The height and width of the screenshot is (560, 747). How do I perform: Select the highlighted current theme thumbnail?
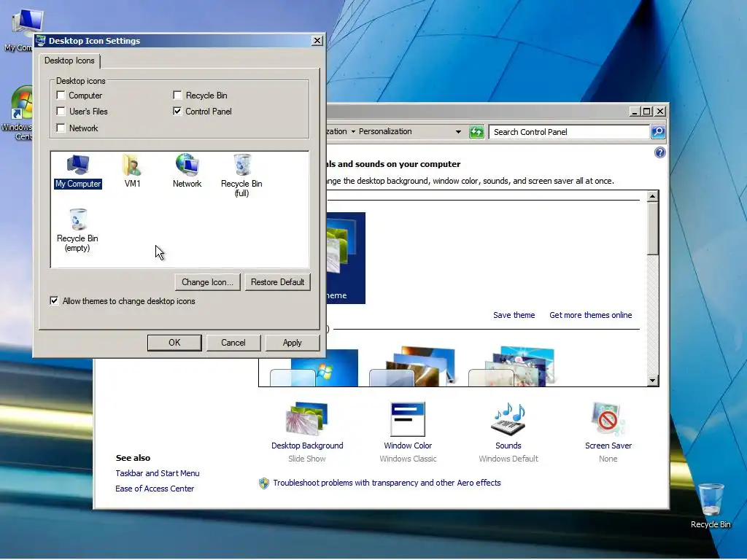(346, 257)
